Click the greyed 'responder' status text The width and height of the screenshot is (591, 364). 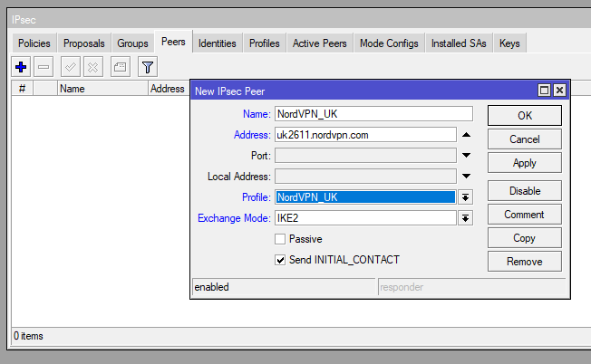click(402, 288)
